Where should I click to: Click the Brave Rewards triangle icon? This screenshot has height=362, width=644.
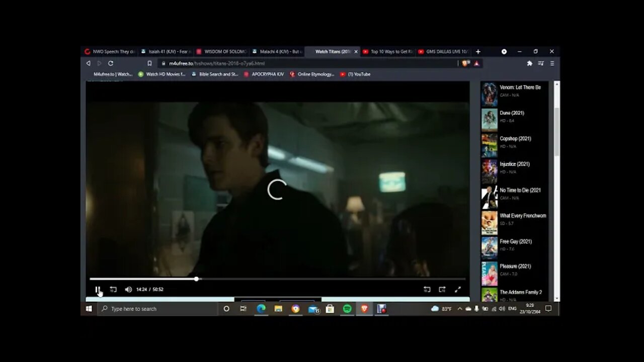pos(476,63)
